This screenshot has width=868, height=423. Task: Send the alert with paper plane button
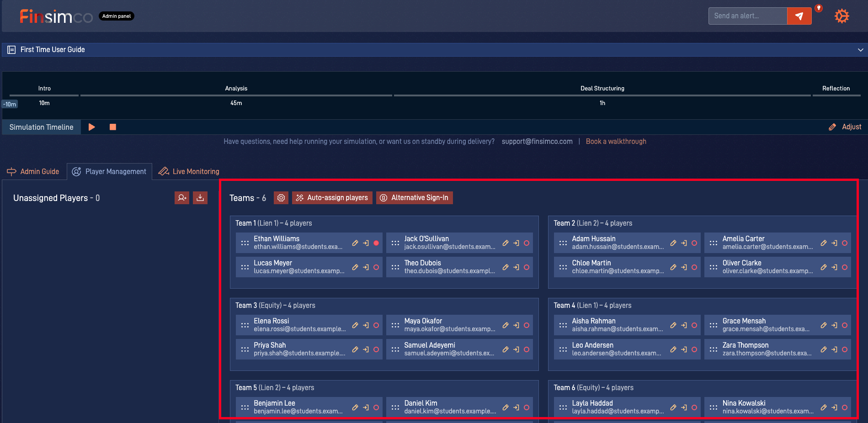(x=799, y=16)
